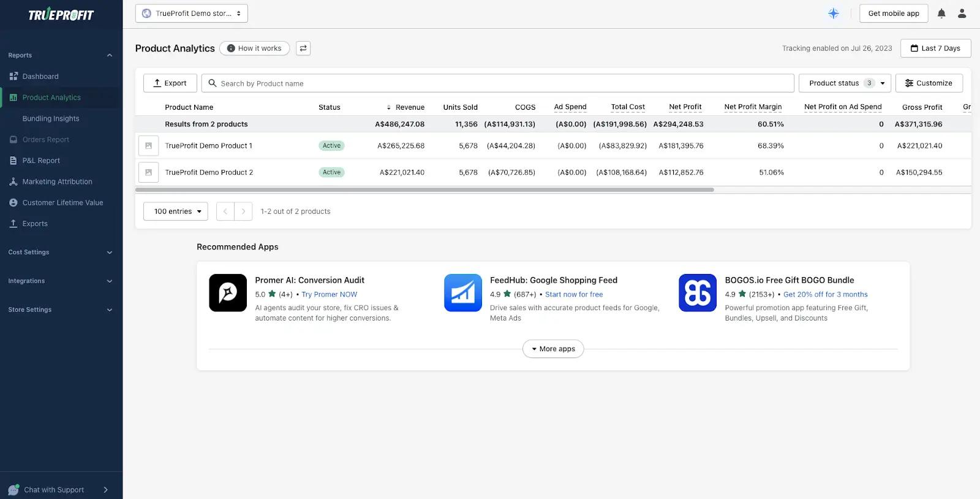The height and width of the screenshot is (499, 980).
Task: Click the COGS column header
Action: (525, 107)
